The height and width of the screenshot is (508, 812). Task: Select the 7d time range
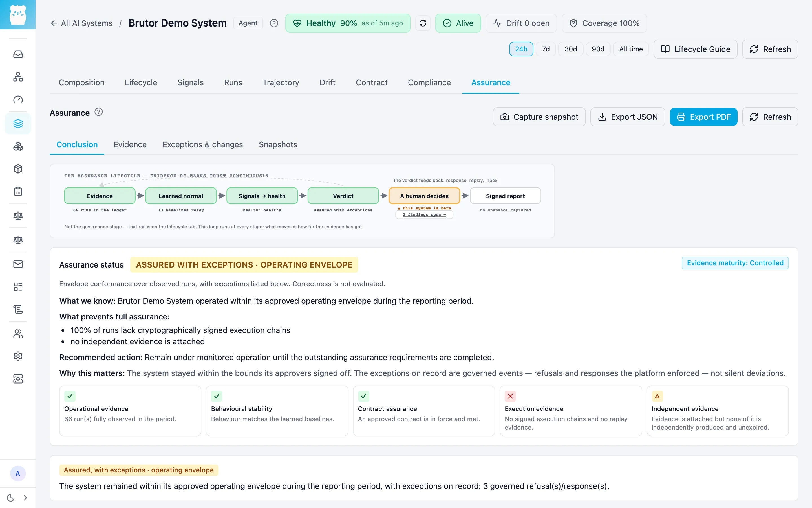(546, 49)
